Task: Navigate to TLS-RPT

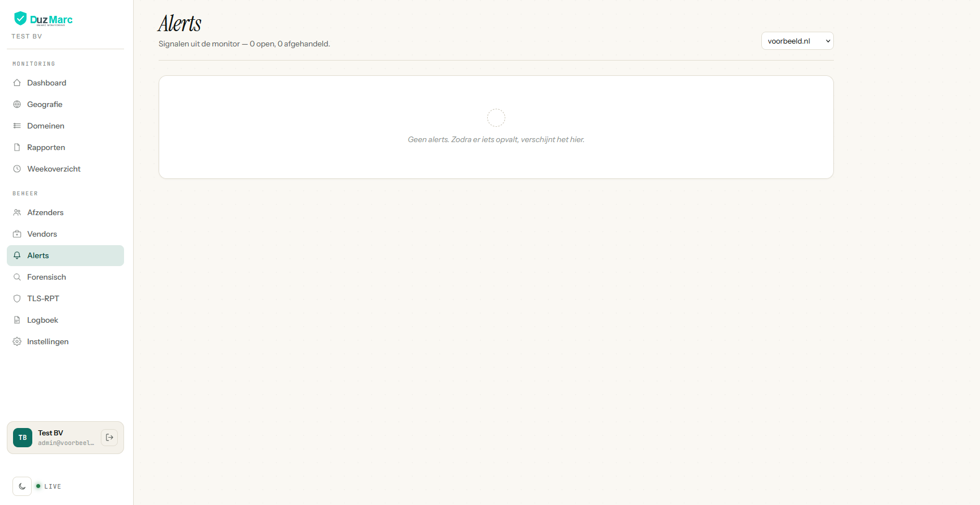Action: 65,298
